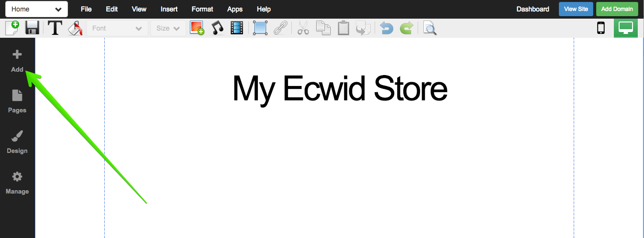Click the New Page icon
Screen dimensions: 644x238
[12, 28]
